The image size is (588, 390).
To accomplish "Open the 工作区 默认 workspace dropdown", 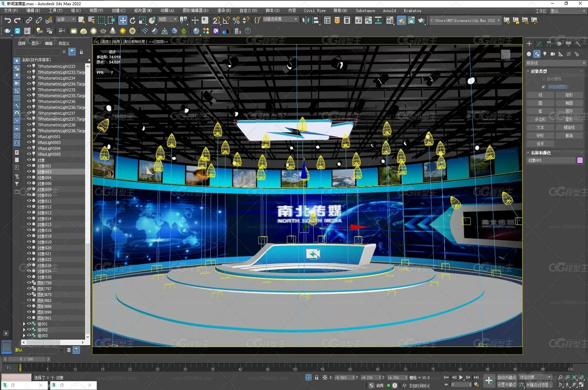I will (x=567, y=11).
